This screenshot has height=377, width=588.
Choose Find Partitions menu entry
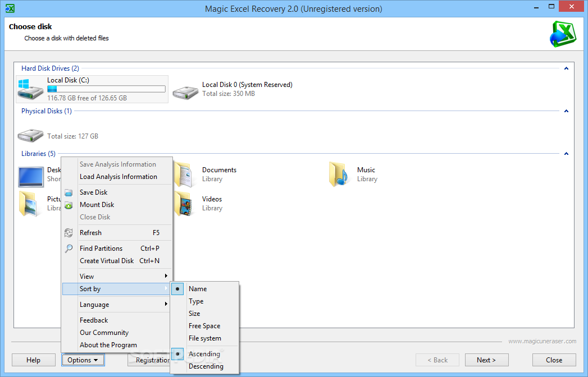tap(117, 249)
